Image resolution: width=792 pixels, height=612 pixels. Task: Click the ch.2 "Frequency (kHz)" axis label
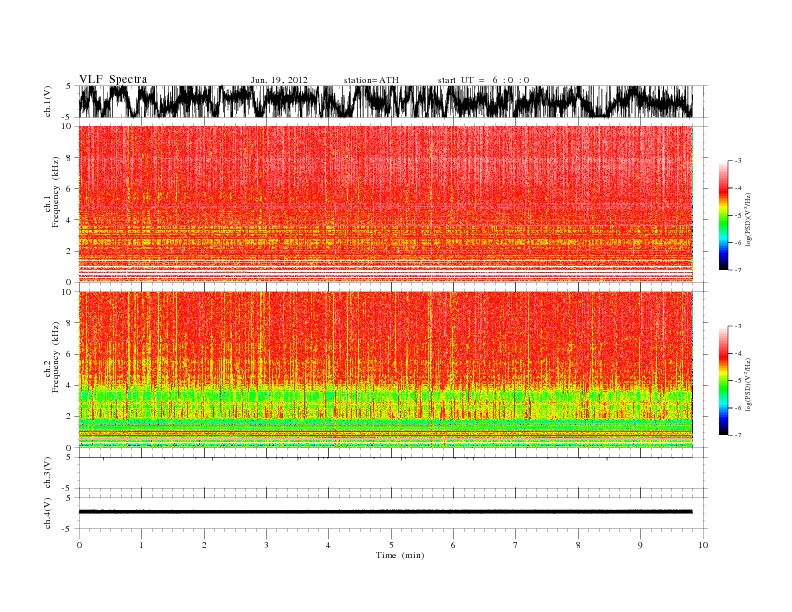[55, 357]
